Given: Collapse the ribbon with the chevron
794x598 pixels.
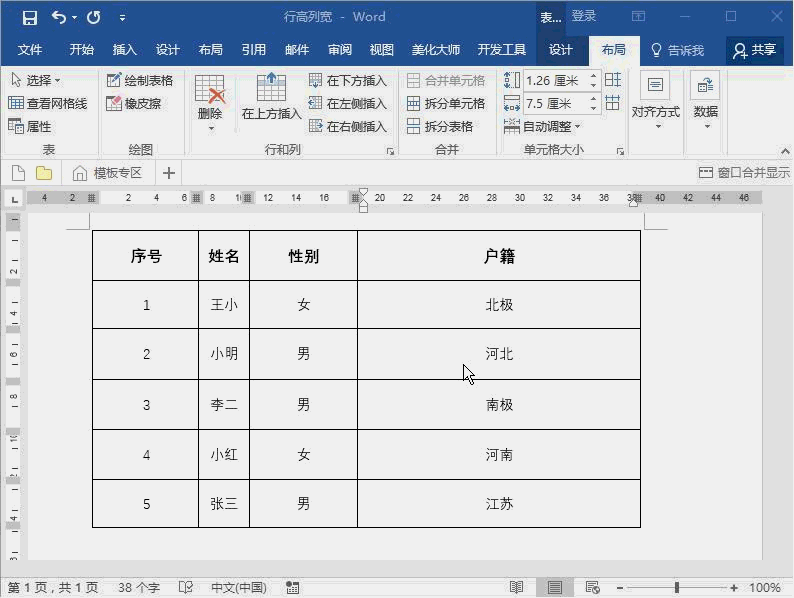Looking at the screenshot, I should tap(785, 151).
